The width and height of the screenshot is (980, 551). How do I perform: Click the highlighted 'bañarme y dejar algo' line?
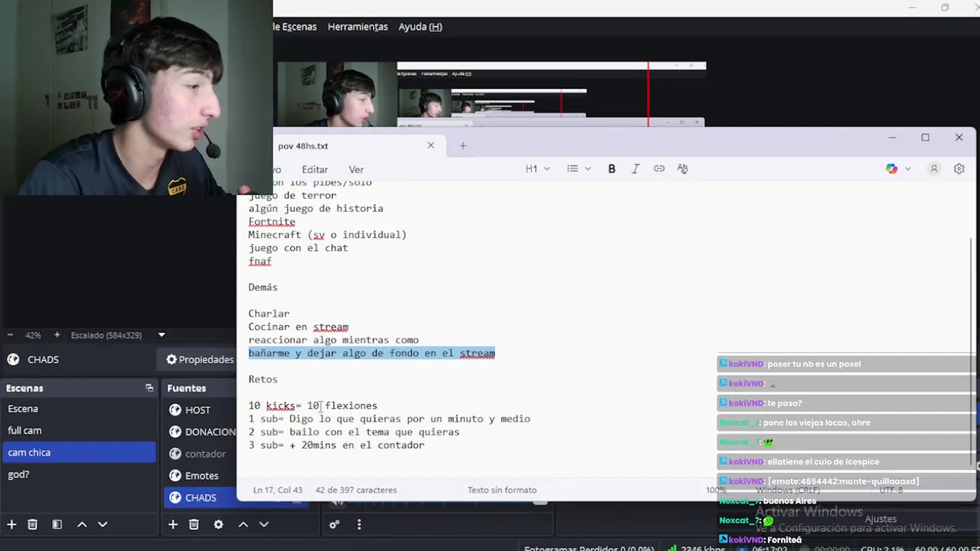click(x=371, y=354)
